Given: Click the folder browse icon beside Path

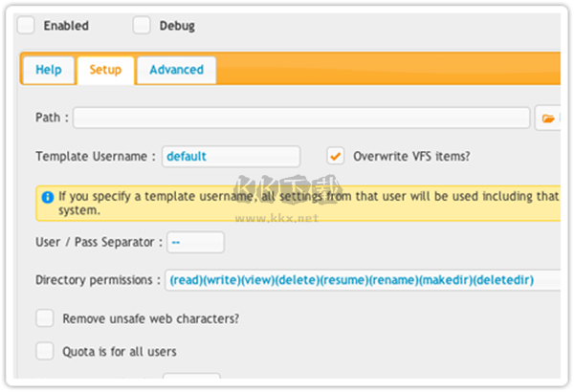Looking at the screenshot, I should [x=548, y=119].
